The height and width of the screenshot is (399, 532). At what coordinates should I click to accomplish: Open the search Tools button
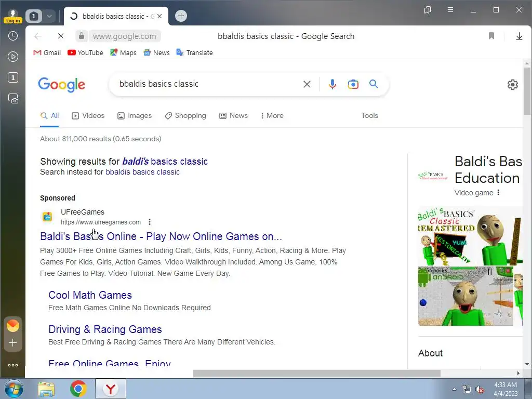369,116
